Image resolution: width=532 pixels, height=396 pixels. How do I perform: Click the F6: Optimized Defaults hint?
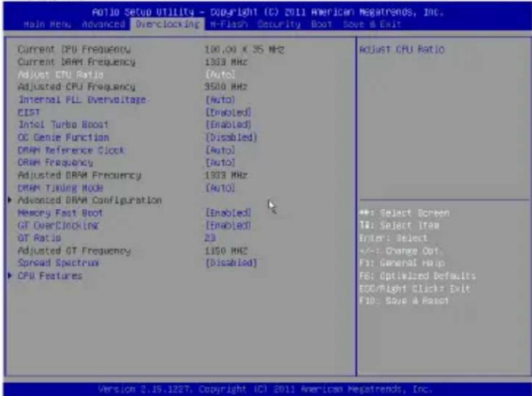click(418, 276)
